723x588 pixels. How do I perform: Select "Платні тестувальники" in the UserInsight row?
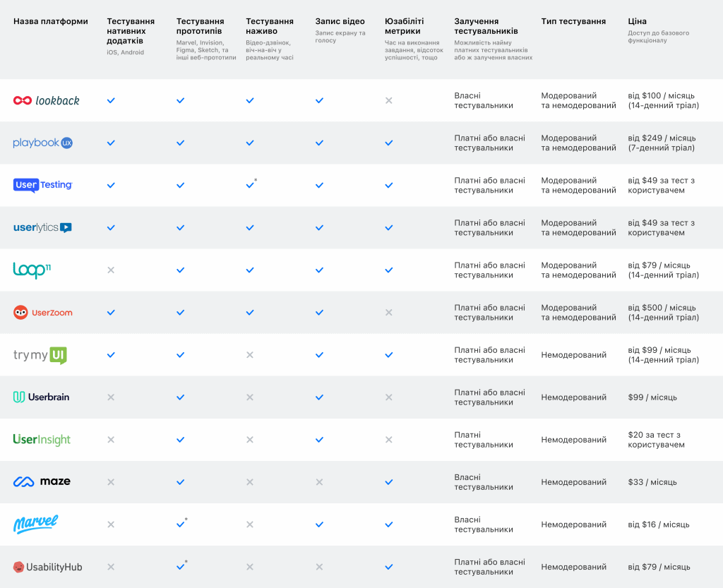(x=484, y=440)
